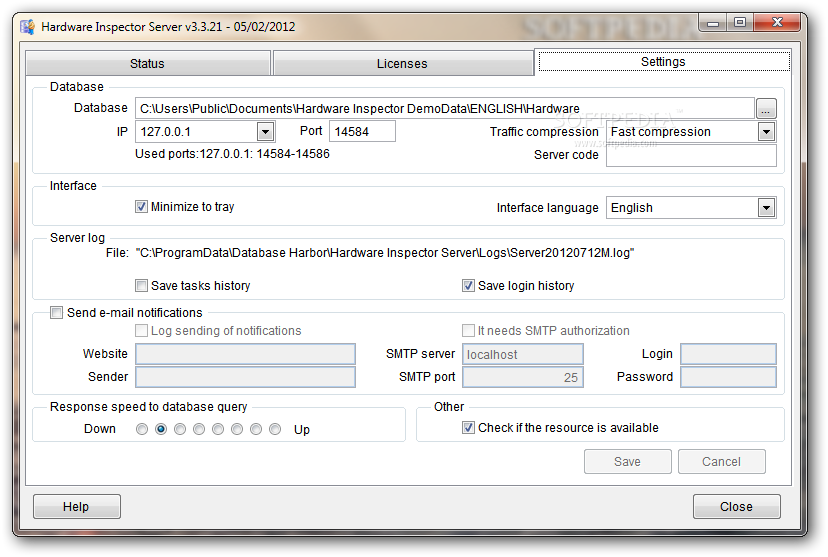Select the second response speed radio button

(x=161, y=429)
